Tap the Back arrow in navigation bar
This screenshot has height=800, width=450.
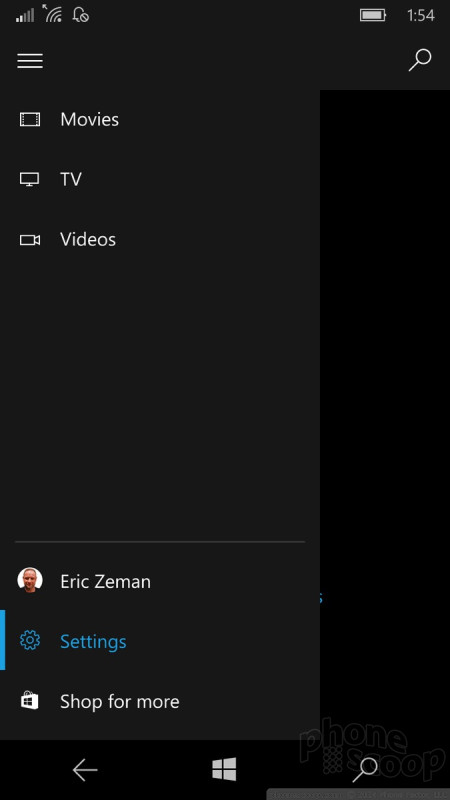coord(85,770)
